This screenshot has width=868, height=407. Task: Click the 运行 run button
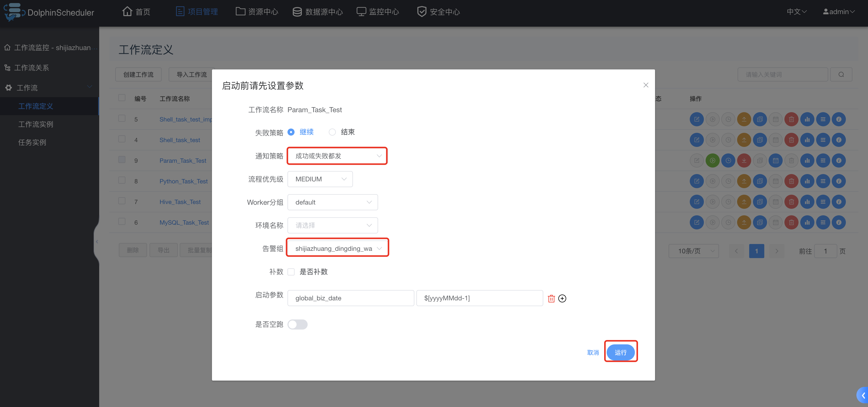point(620,352)
